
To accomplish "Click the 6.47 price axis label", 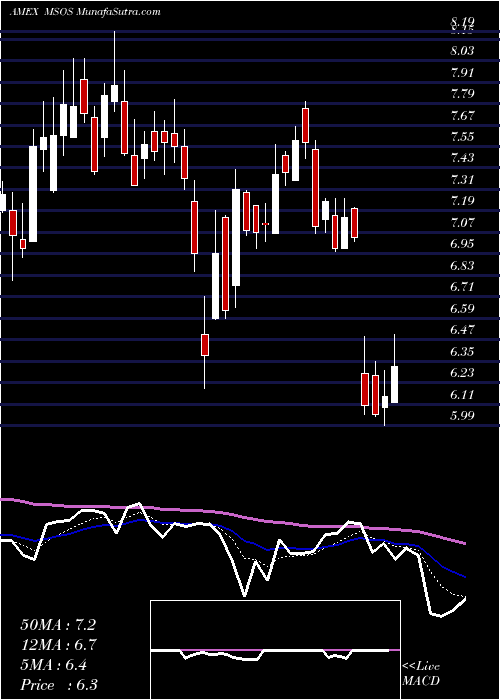I will (x=463, y=330).
